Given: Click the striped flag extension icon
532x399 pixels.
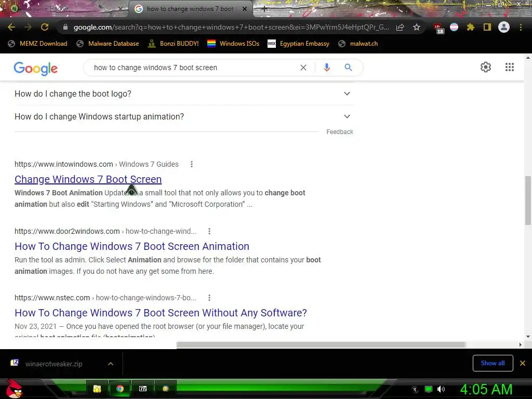Looking at the screenshot, I should click(x=454, y=27).
